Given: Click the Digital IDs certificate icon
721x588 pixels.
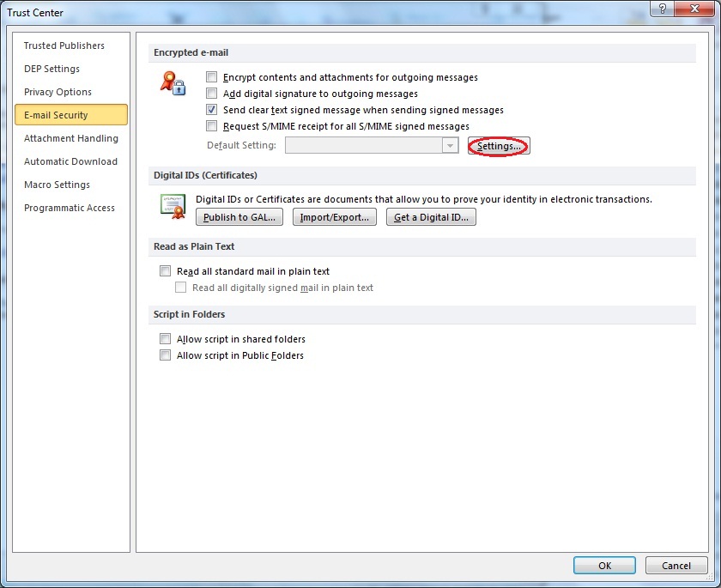Looking at the screenshot, I should coord(172,206).
